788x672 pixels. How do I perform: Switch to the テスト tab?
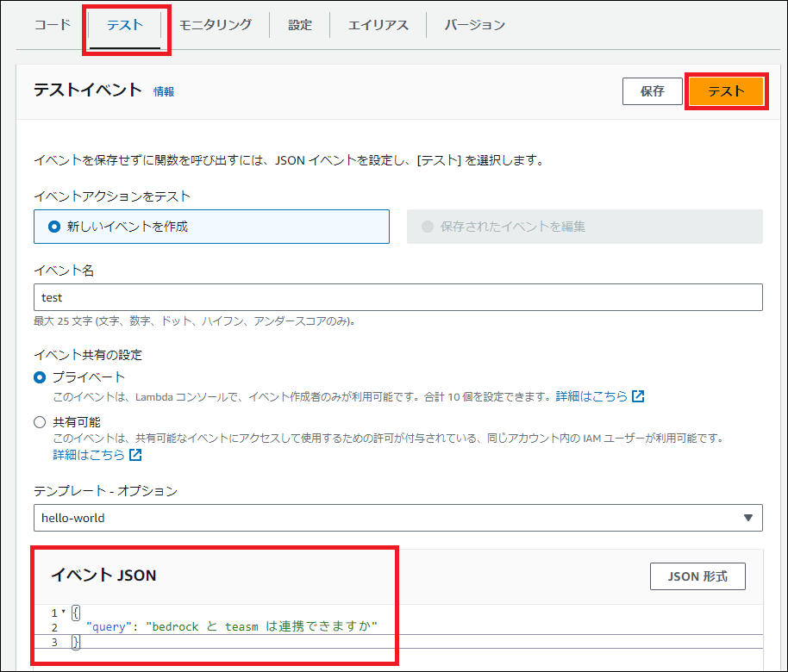click(x=125, y=25)
